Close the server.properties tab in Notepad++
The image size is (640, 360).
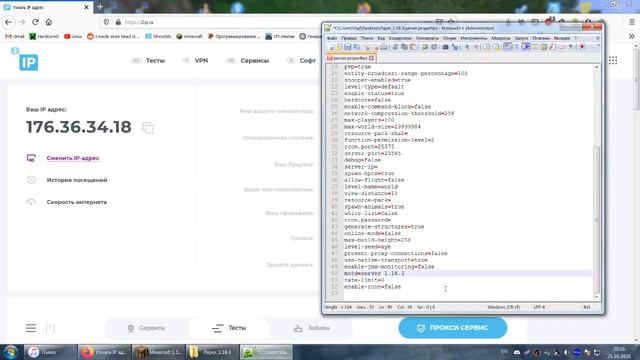click(x=371, y=58)
